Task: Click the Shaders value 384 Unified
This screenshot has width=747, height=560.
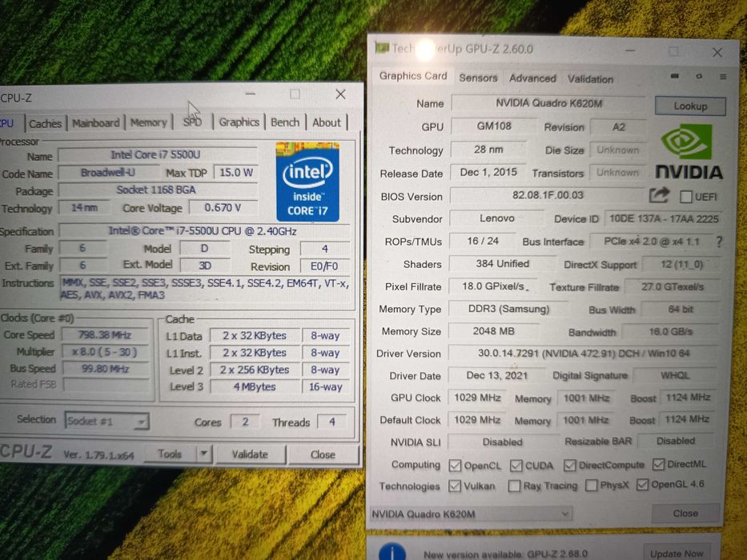Action: (503, 264)
